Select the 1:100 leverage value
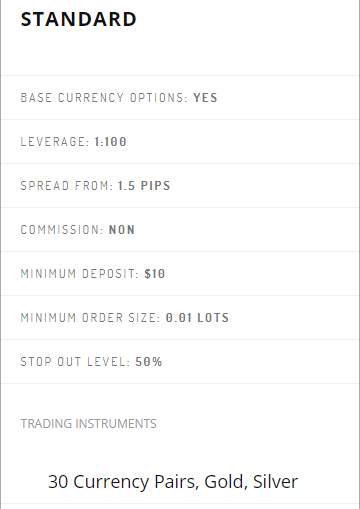 pos(110,142)
